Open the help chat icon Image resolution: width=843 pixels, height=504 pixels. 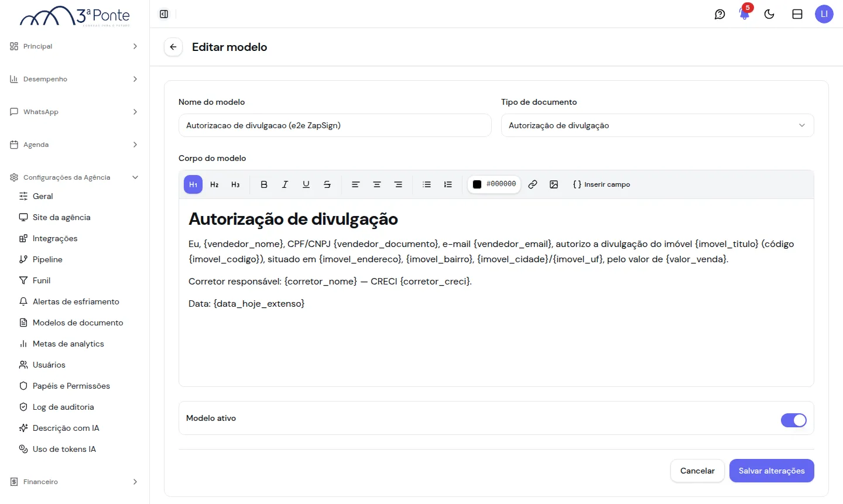(x=720, y=14)
